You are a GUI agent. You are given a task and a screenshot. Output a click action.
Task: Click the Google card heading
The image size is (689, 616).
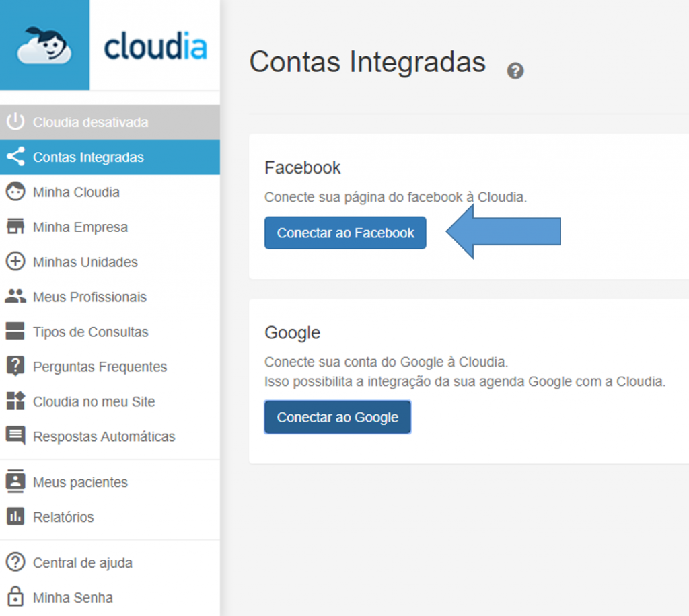(292, 333)
